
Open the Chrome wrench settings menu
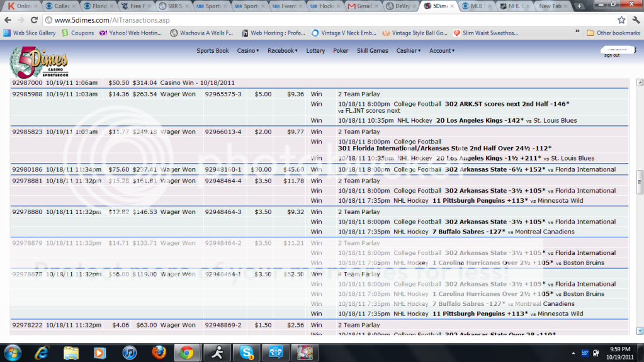coord(635,20)
